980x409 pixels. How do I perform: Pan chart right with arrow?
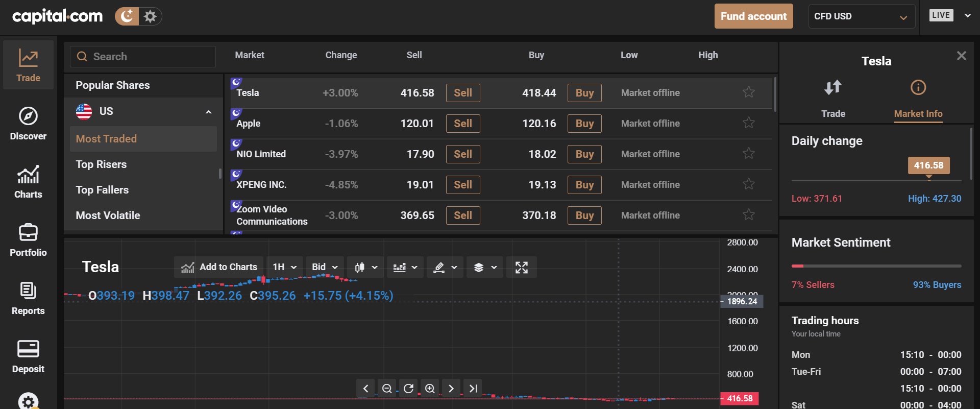451,389
